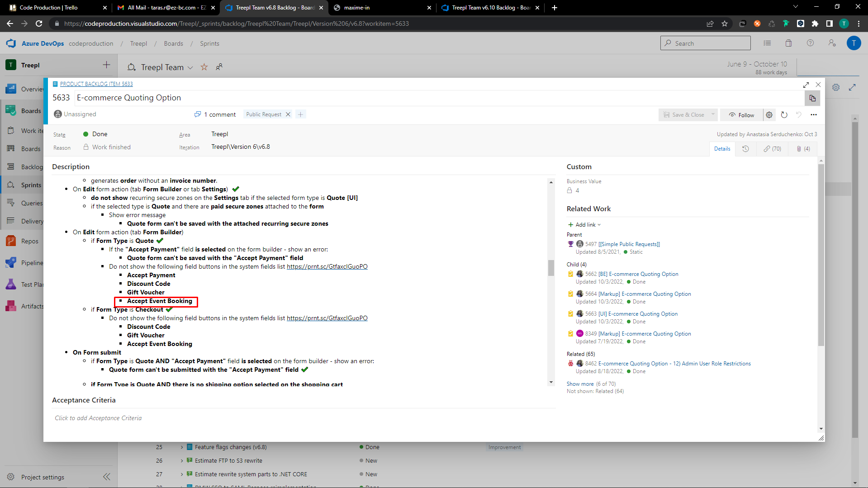The height and width of the screenshot is (488, 868).
Task: Open team members icon next to star
Action: click(219, 67)
